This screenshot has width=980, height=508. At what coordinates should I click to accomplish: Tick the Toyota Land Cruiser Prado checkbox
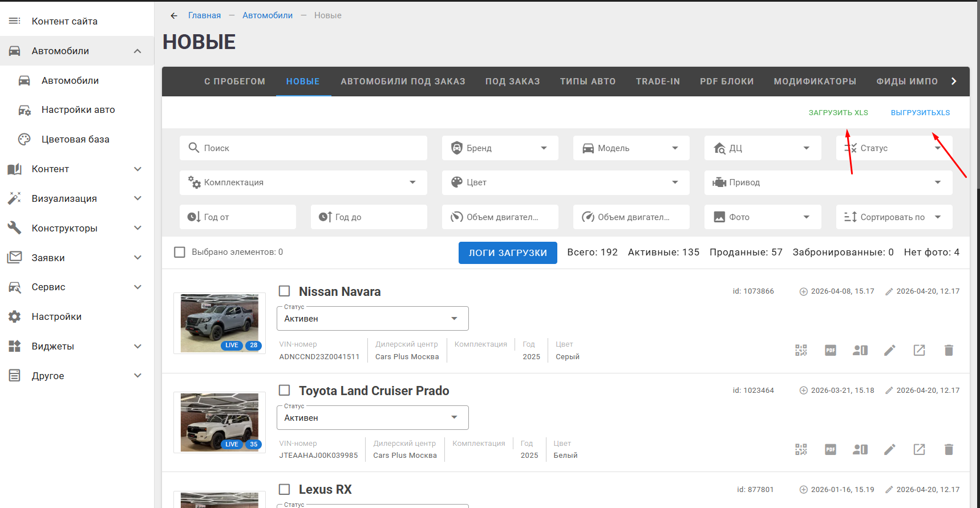tap(284, 391)
